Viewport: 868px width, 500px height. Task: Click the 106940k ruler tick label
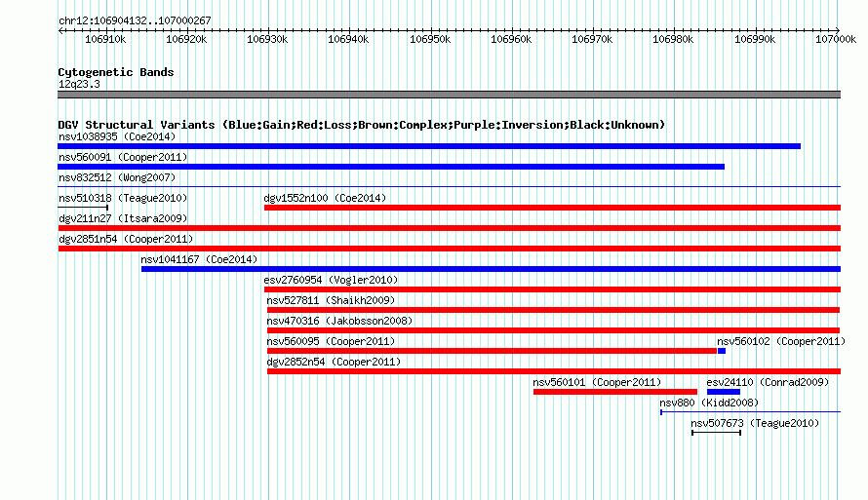[348, 39]
